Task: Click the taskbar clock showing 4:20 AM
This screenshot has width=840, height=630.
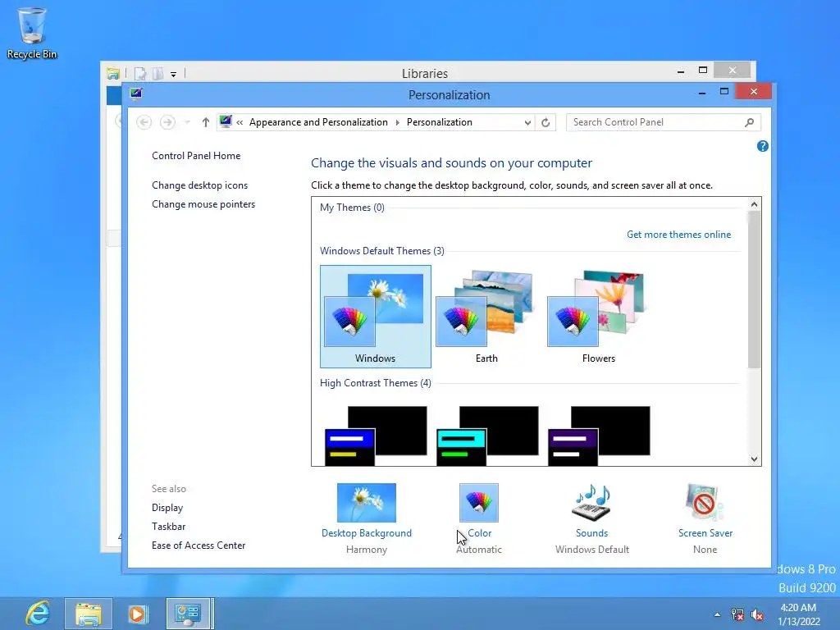Action: (799, 614)
